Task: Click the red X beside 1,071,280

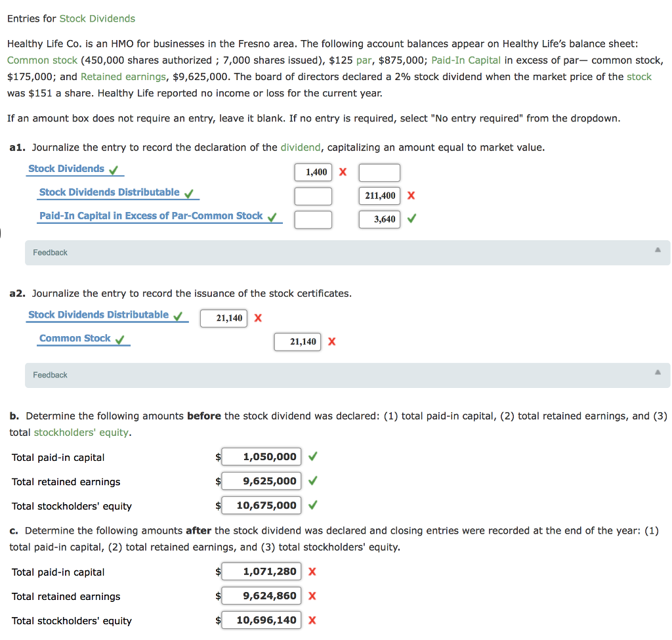Action: pos(312,571)
